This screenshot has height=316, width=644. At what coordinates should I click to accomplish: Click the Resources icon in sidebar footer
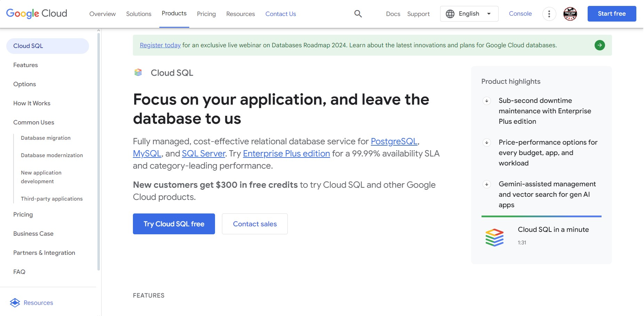coord(15,303)
